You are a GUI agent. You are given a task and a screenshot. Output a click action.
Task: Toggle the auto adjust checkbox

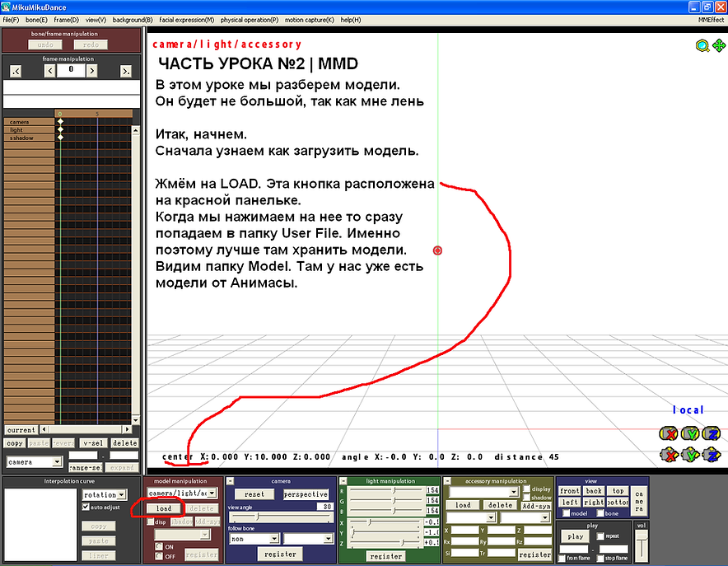tap(86, 507)
